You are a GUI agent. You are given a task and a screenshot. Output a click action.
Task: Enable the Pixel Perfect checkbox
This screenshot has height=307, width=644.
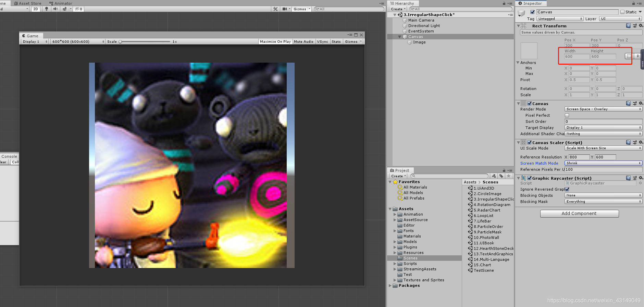pos(567,115)
